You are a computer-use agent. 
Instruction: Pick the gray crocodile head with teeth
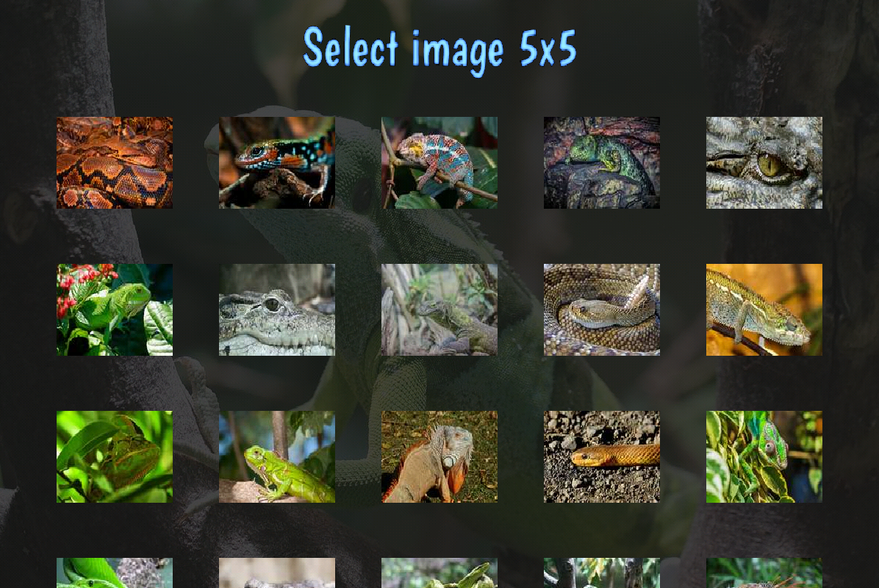277,309
